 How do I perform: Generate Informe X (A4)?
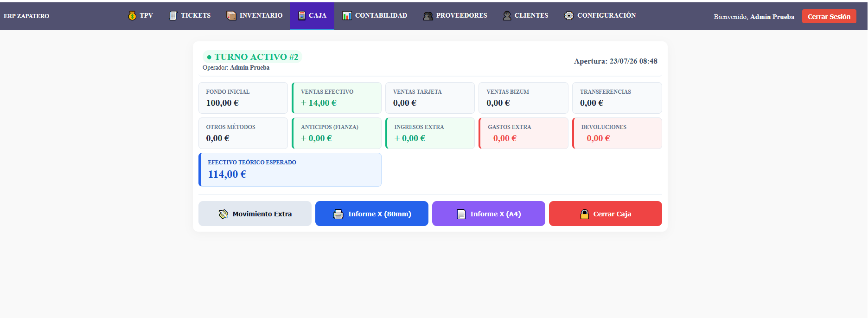(489, 214)
